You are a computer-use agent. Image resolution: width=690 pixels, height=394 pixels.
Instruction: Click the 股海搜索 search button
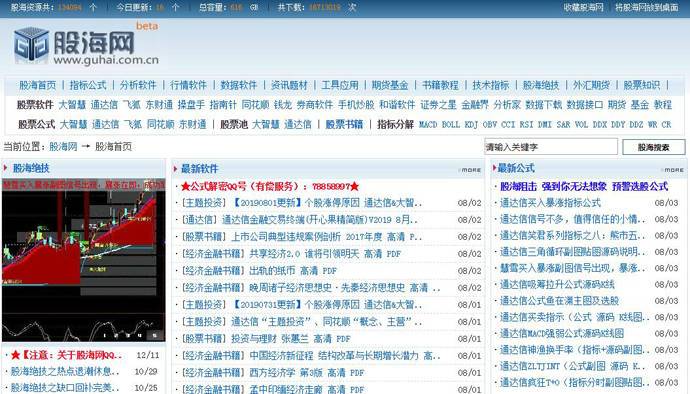point(653,147)
